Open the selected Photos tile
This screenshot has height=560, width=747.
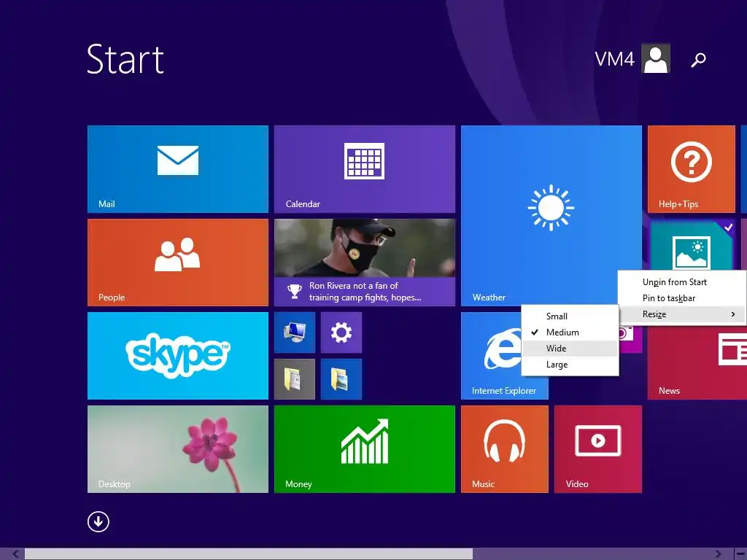point(691,246)
